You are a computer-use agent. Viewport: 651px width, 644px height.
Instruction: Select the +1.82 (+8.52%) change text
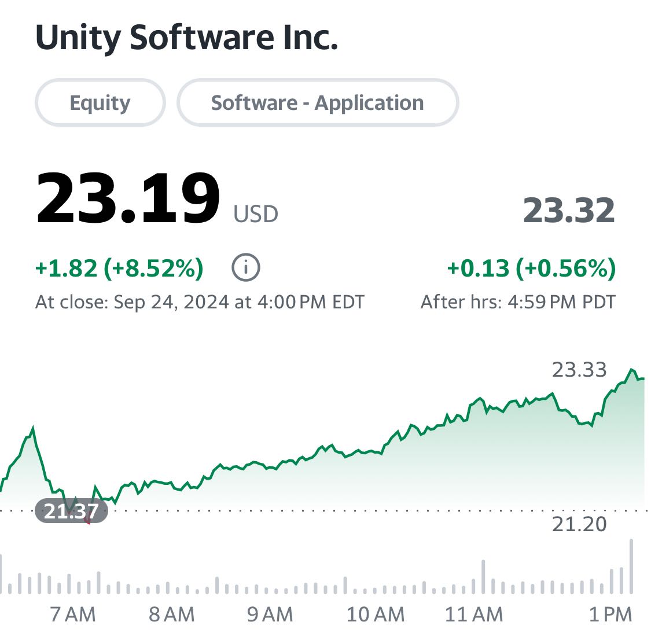click(120, 268)
